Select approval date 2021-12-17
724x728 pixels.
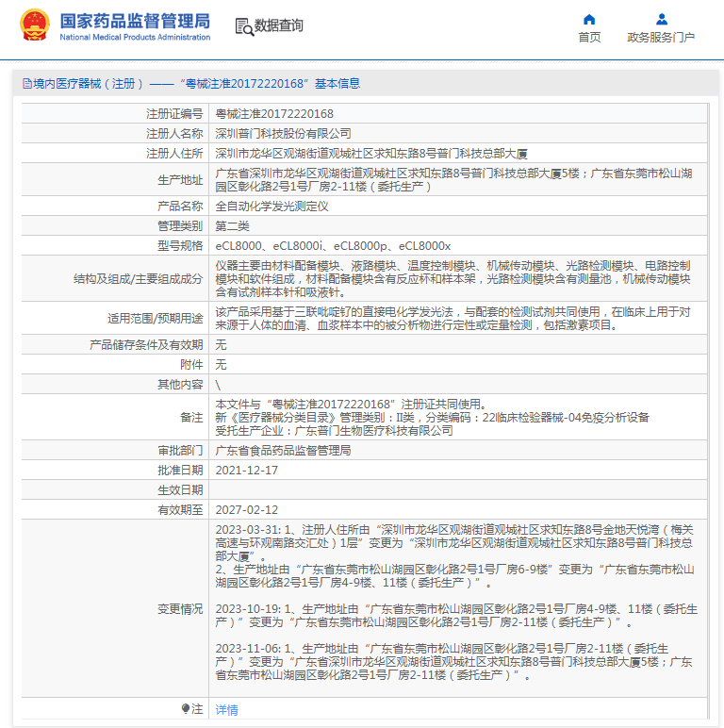click(x=247, y=471)
